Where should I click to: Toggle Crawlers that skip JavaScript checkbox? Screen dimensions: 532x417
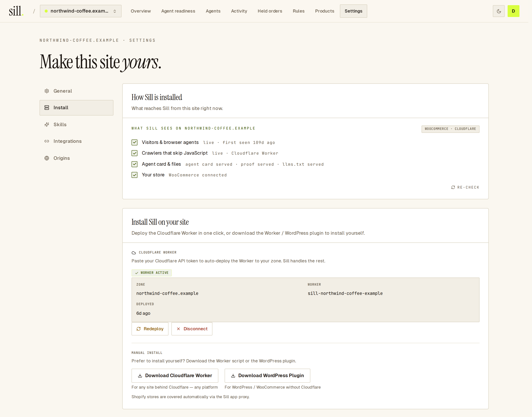tap(134, 153)
